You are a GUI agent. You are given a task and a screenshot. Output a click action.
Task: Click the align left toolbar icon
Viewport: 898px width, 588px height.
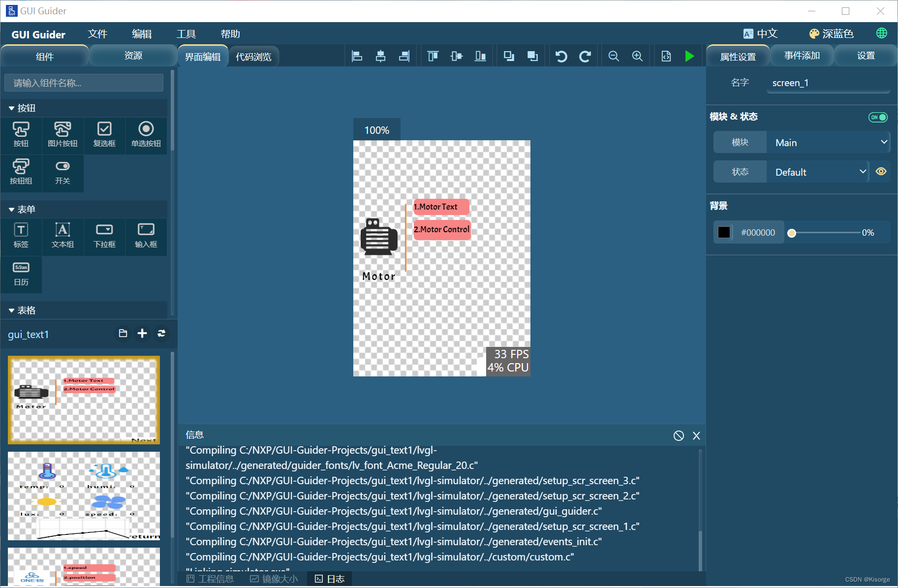coord(357,56)
